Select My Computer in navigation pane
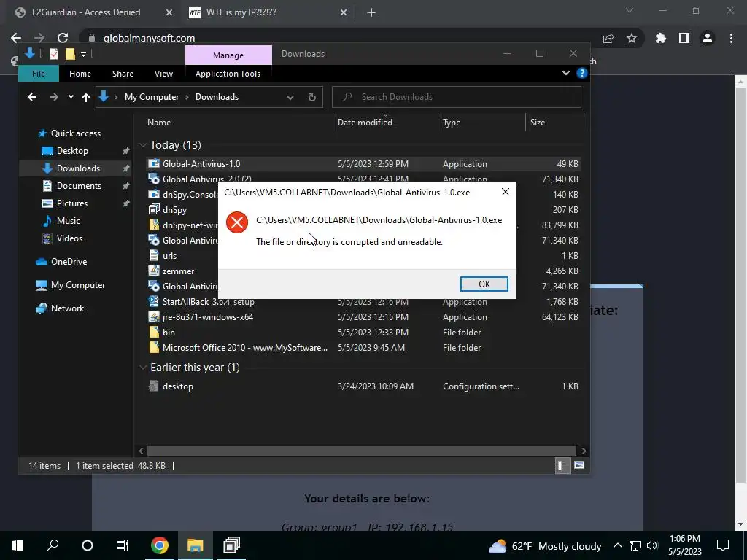747x560 pixels. [x=77, y=285]
